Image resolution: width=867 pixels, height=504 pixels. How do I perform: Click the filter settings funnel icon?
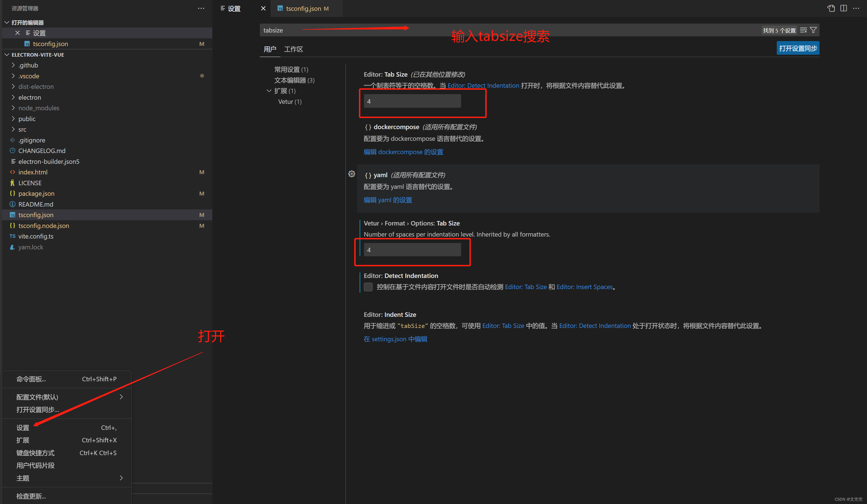point(813,30)
